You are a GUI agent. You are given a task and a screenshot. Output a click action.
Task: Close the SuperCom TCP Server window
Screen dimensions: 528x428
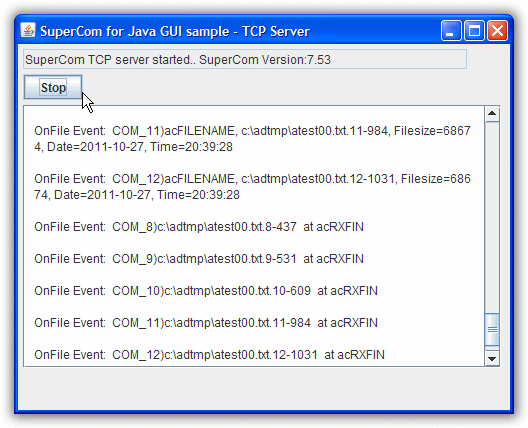(x=497, y=31)
